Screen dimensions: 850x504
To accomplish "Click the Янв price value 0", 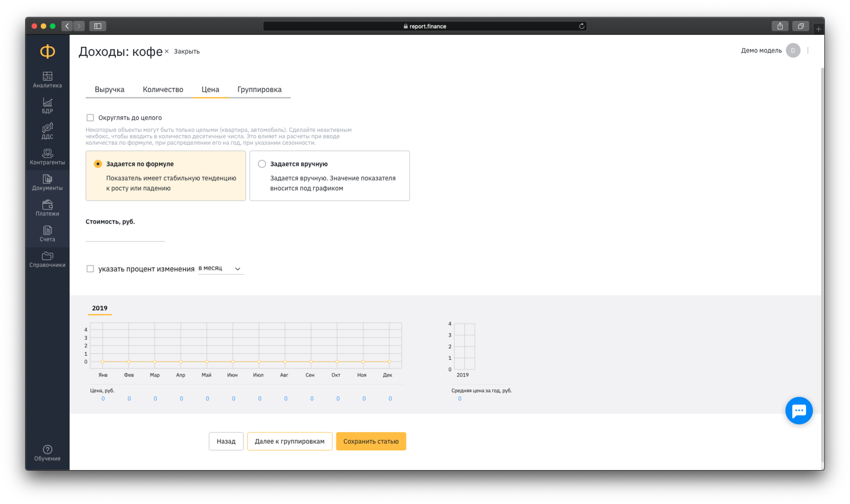I will (x=103, y=399).
